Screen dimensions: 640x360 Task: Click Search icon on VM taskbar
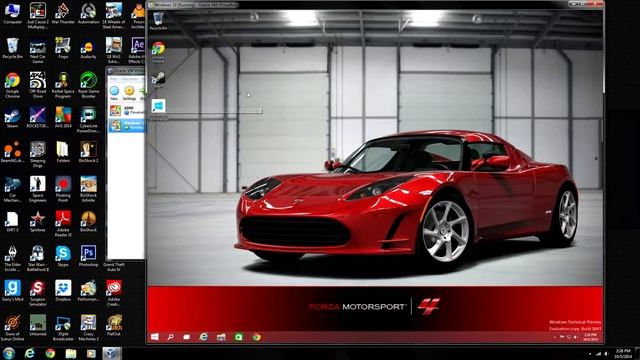[x=170, y=337]
